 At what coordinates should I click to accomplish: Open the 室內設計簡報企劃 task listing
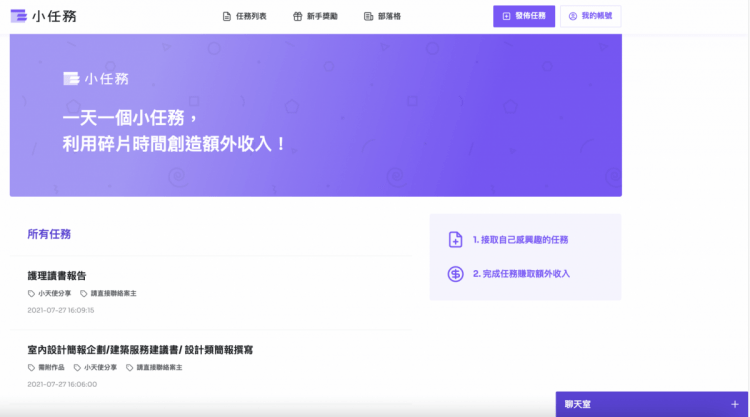140,350
